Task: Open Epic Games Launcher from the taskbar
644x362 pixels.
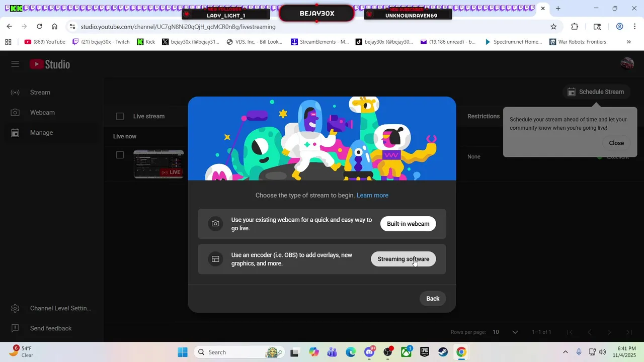Action: [425, 352]
